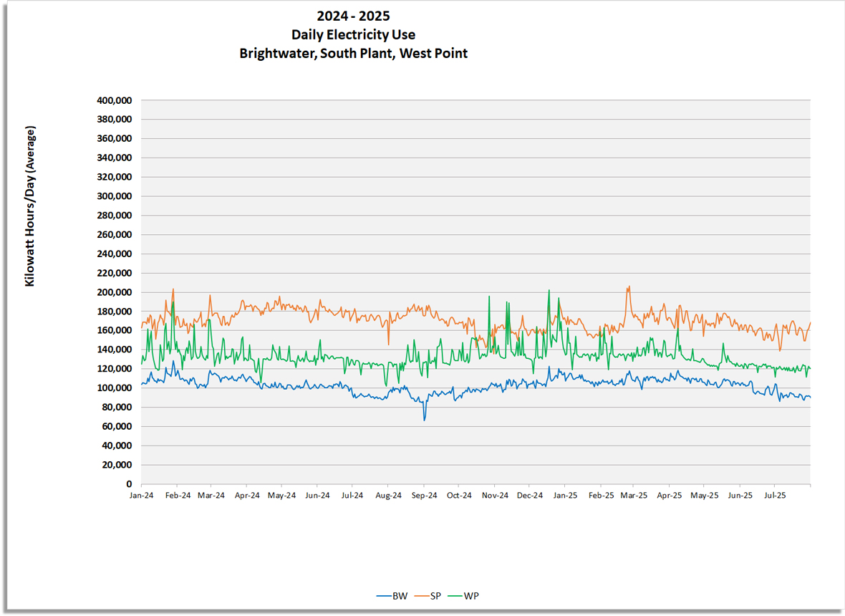Click the blue BW legend line marker
The image size is (845, 616).
383,596
